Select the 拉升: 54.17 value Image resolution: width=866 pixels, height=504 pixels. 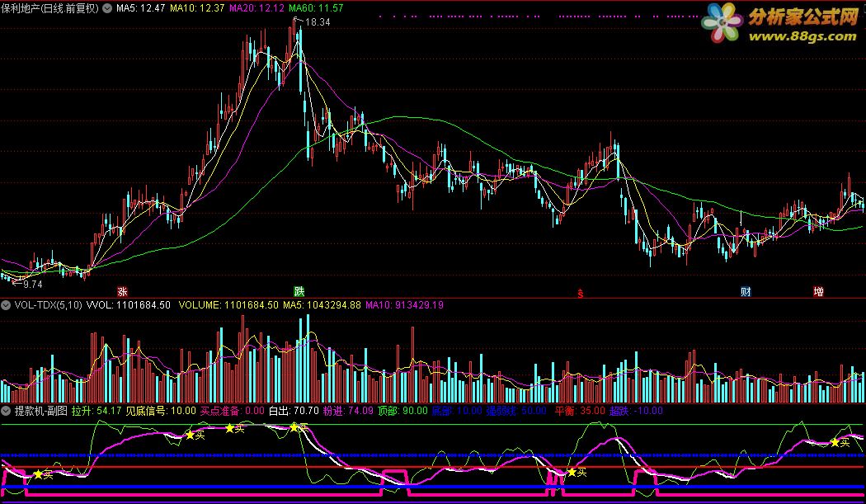coord(96,411)
